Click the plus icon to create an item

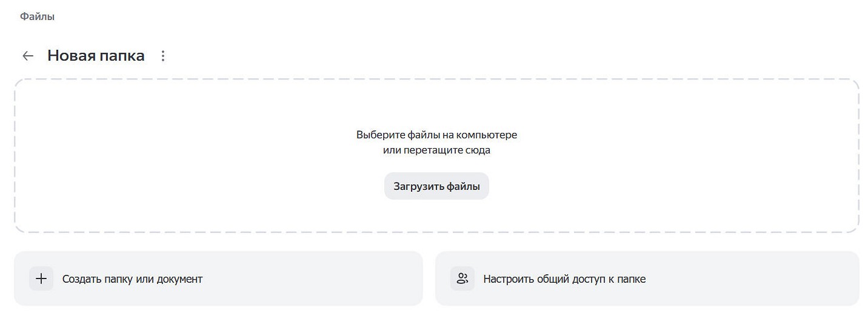coord(41,279)
